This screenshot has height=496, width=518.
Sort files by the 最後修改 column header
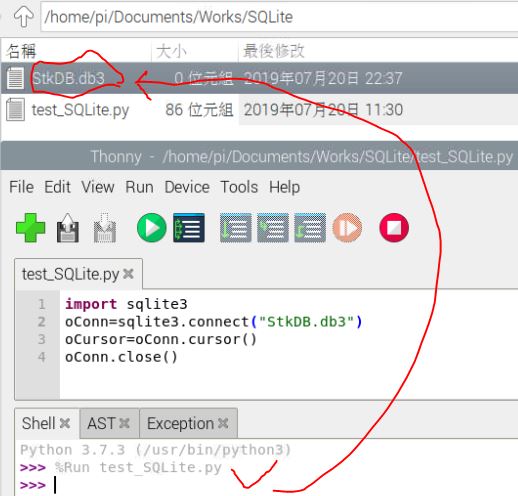(x=378, y=51)
